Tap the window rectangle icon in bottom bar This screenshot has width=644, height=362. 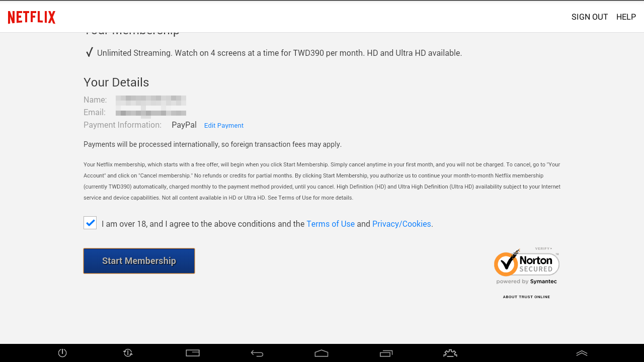193,353
